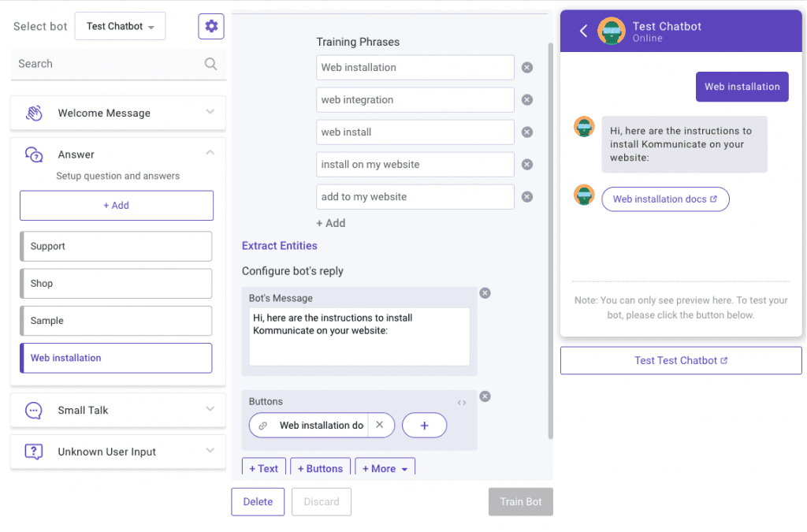Click the bot avatar beside docs button
This screenshot has width=807, height=532.
[584, 195]
